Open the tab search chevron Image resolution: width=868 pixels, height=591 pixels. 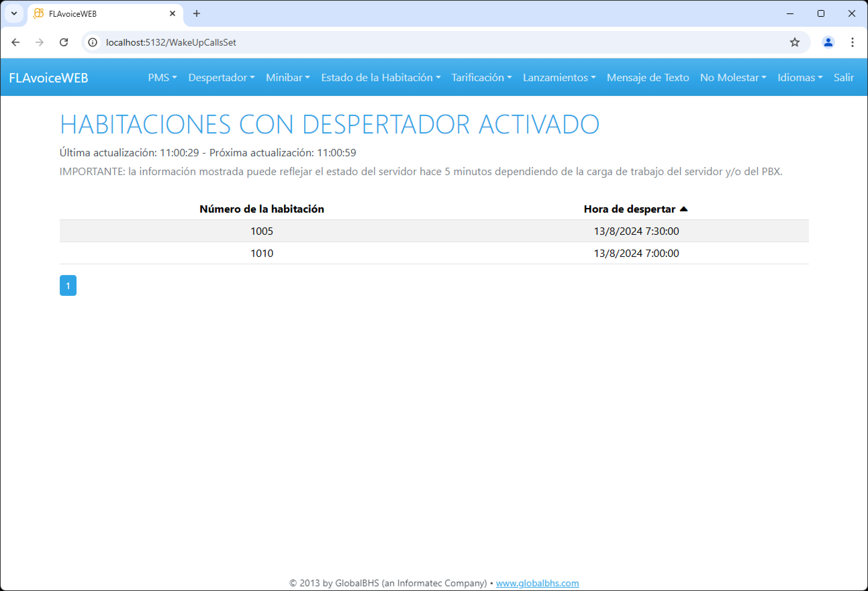coord(14,14)
